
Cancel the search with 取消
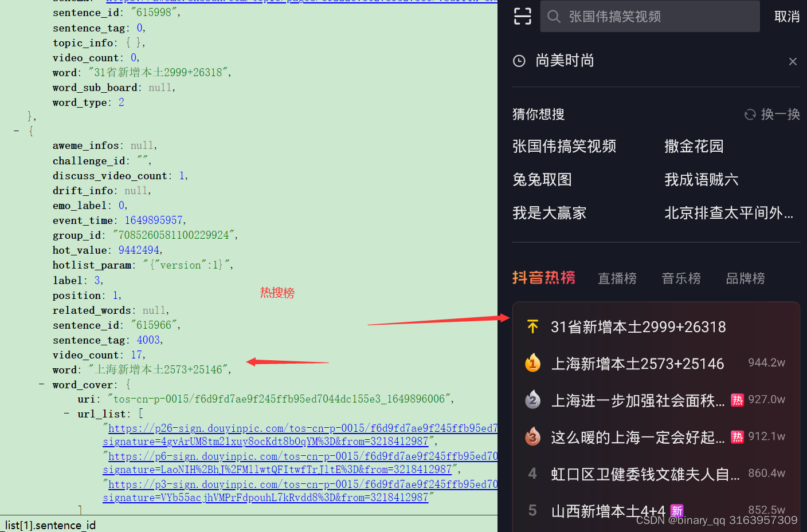coord(786,17)
